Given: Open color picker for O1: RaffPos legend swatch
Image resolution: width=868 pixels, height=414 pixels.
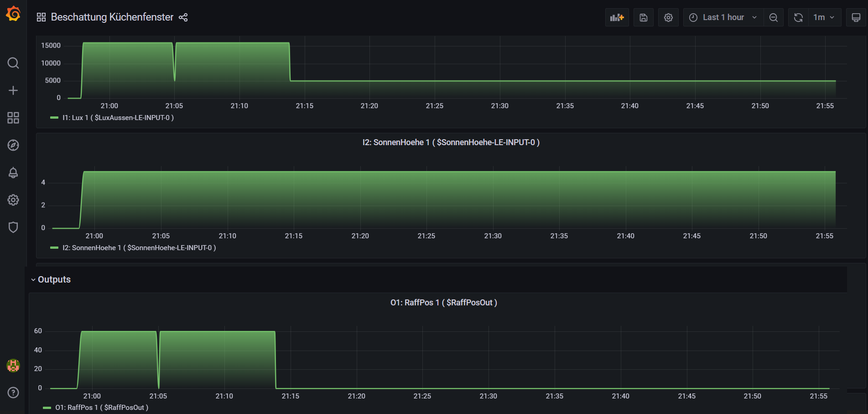Looking at the screenshot, I should click(47, 408).
